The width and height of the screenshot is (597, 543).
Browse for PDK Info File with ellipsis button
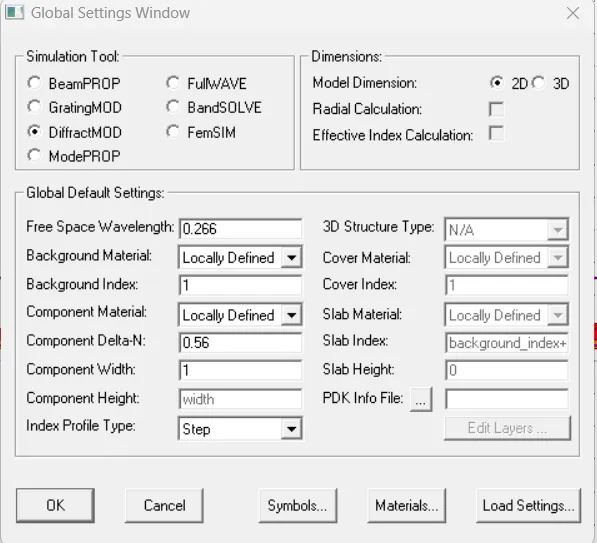pyautogui.click(x=421, y=399)
